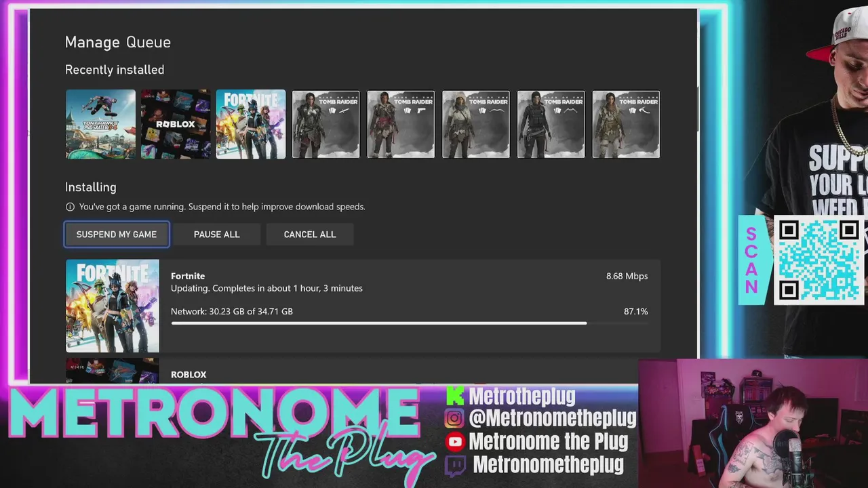868x488 pixels.
Task: Click the QR code in the stream overlay
Action: click(819, 261)
